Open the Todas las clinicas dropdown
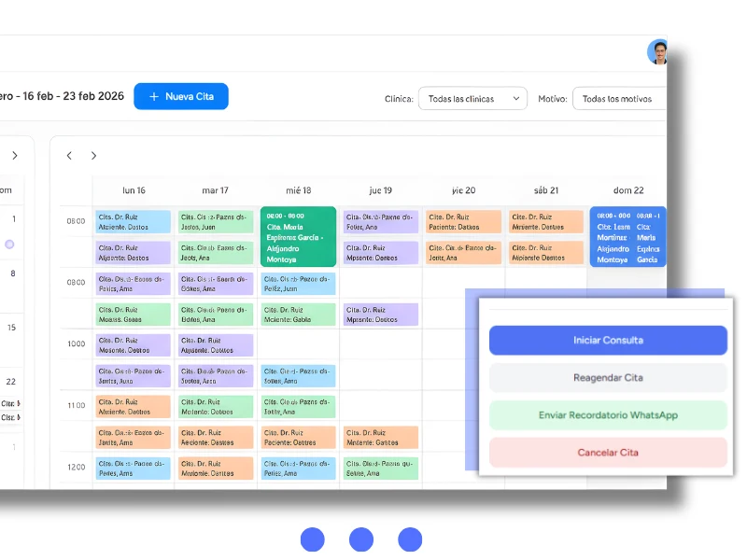The height and width of the screenshot is (560, 747). click(472, 98)
